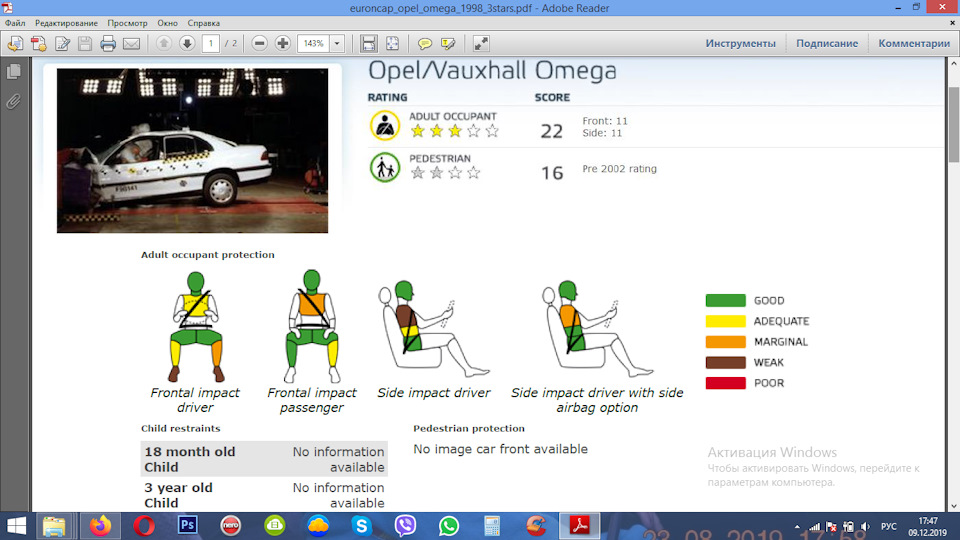Zoom in with the plus button
The height and width of the screenshot is (540, 960).
(x=283, y=43)
